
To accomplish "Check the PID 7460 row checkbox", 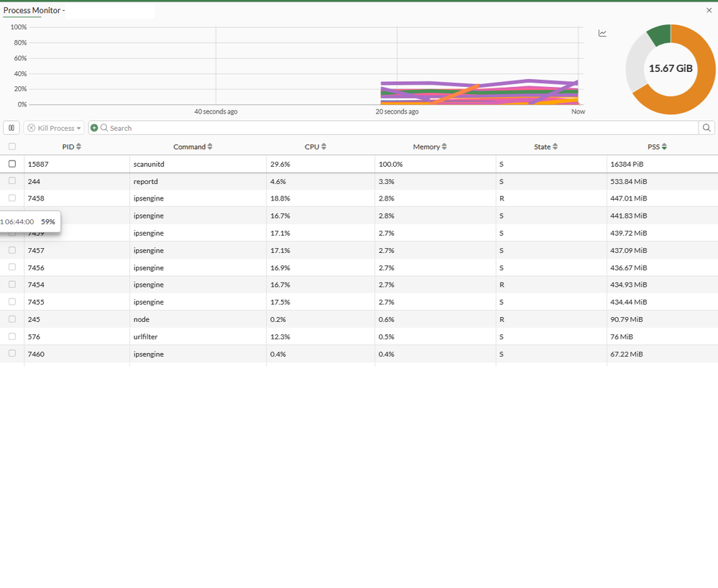I will point(12,354).
